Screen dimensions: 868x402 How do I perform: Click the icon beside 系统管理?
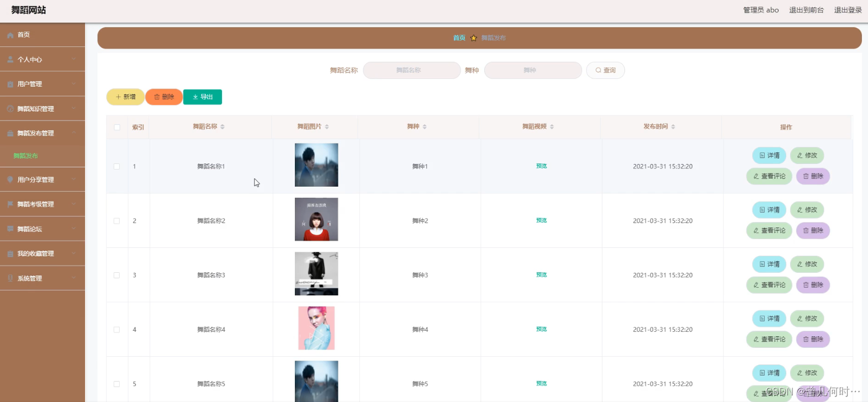tap(10, 278)
